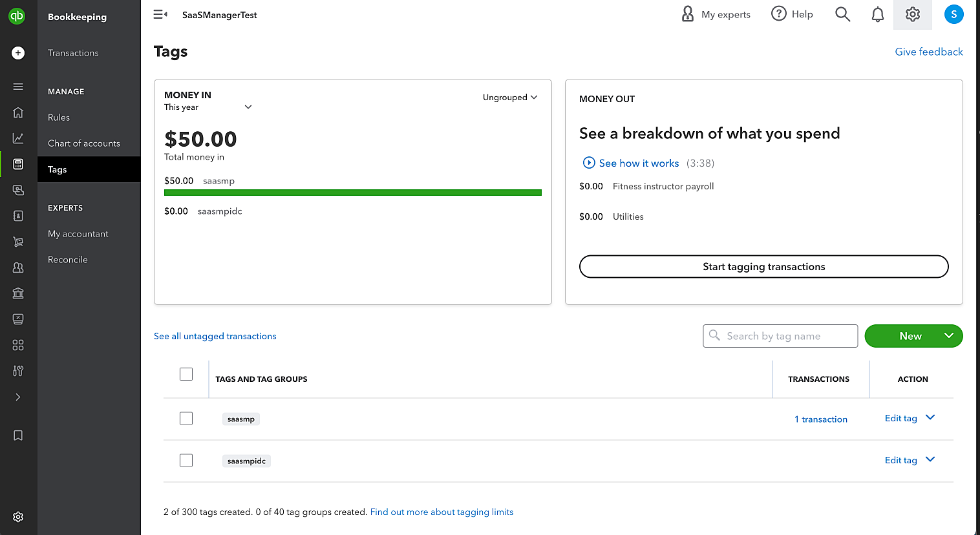Open the search magnifier in top bar
Screen dimensions: 980x535
842,14
